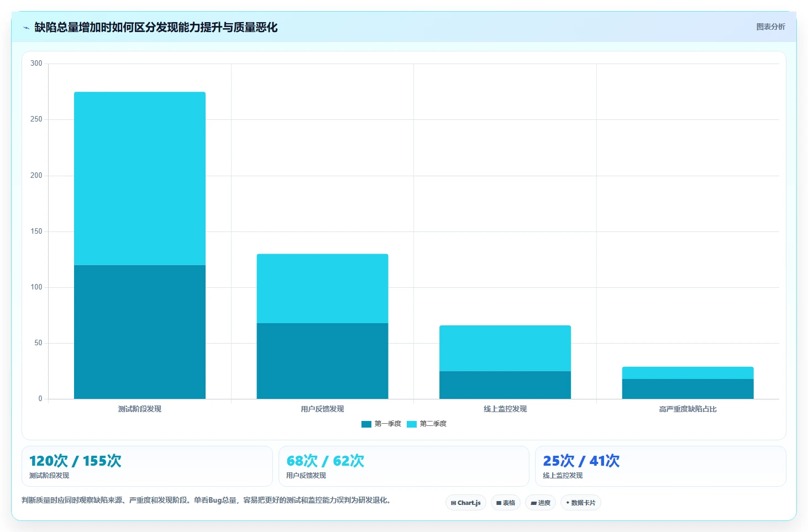Click the 线上监控发现 caption under 25次 / 41次
The width and height of the screenshot is (808, 532).
pos(563,476)
